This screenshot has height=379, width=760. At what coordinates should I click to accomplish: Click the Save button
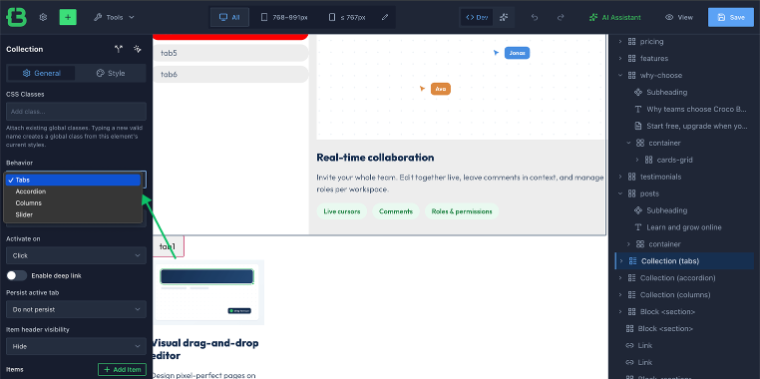pos(731,17)
